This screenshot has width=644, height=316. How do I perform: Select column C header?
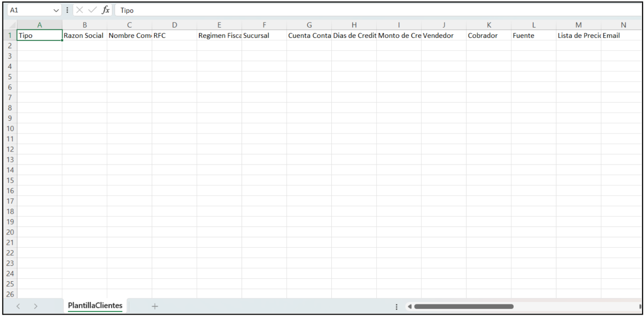coord(129,25)
